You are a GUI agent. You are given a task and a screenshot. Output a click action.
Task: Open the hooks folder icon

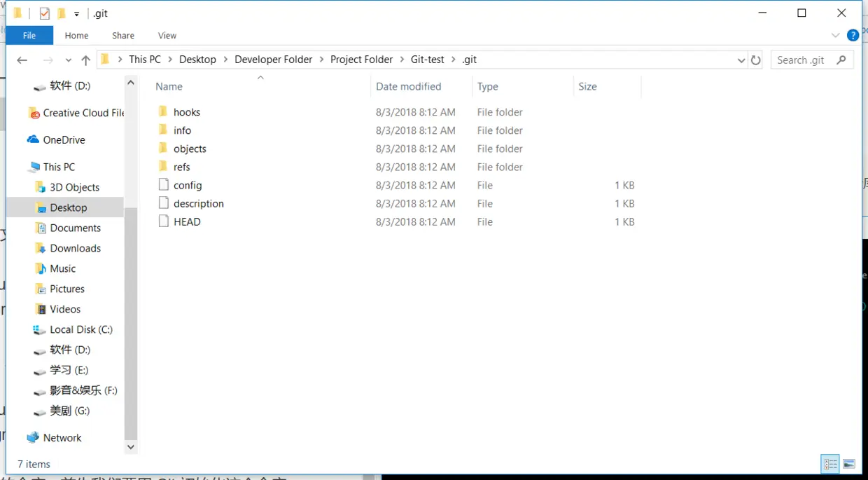click(163, 111)
